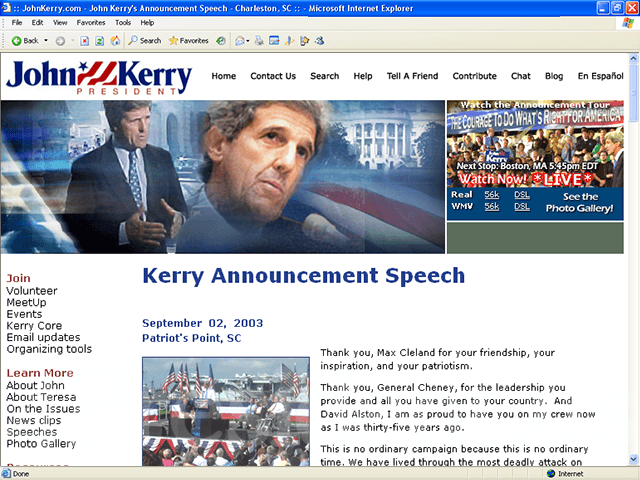Click the Volunteer sidebar link
This screenshot has width=640, height=480.
(x=32, y=291)
